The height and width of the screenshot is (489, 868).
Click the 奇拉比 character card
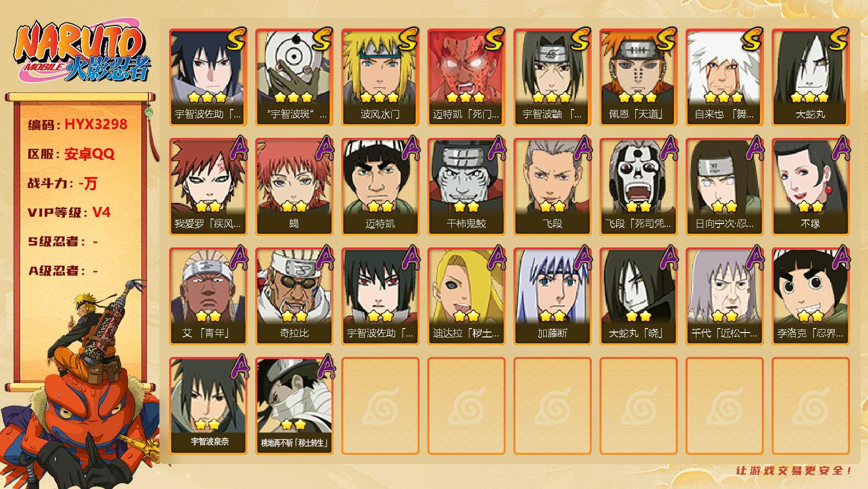294,296
